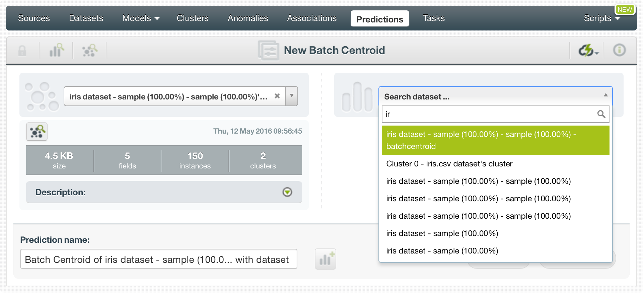Image resolution: width=644 pixels, height=295 pixels.
Task: Select the highlighted batchcentroid dataset option
Action: click(495, 140)
